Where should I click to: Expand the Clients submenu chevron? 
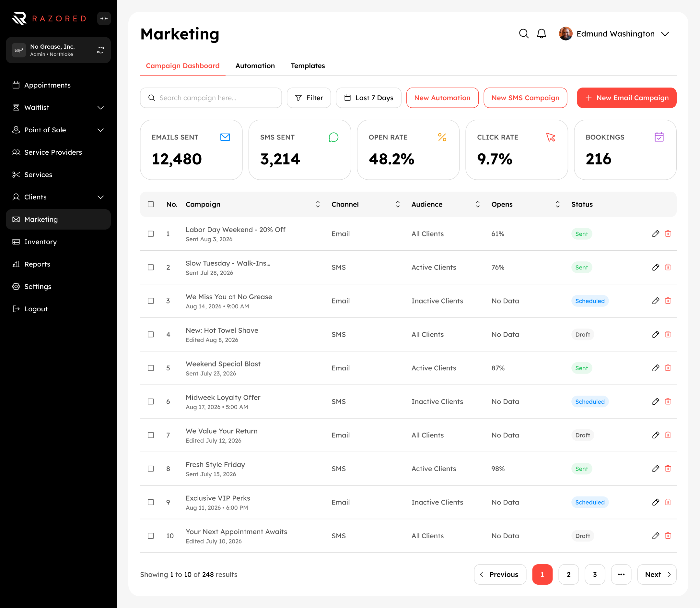(x=100, y=197)
